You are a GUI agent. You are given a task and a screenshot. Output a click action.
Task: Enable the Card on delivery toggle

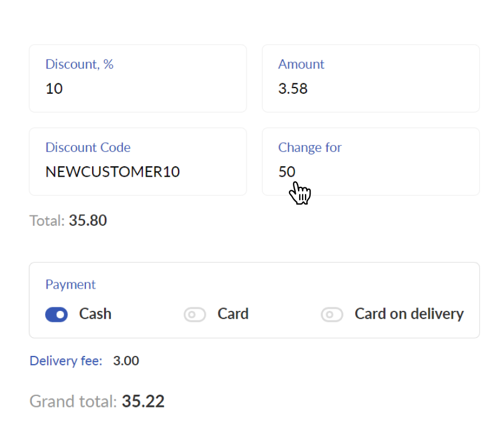click(x=332, y=314)
